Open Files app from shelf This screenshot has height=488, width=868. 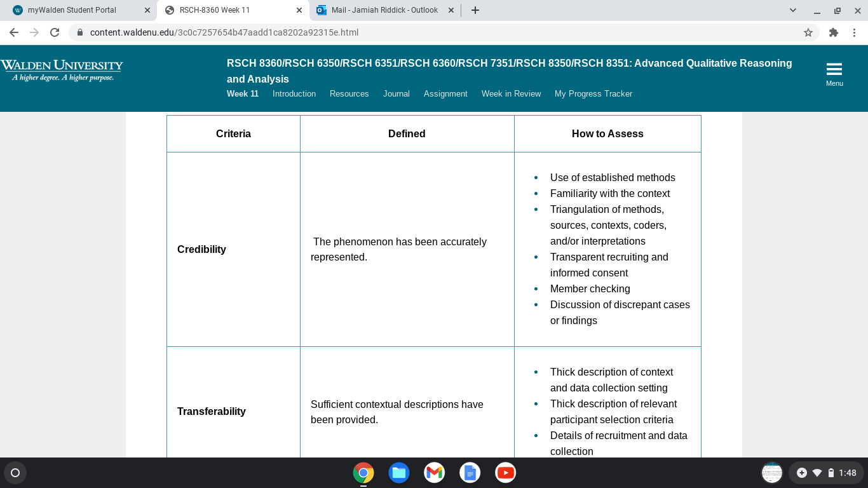tap(398, 473)
